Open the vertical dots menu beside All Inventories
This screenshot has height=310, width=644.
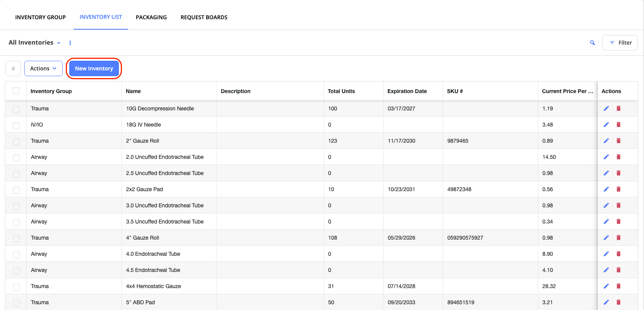[70, 43]
